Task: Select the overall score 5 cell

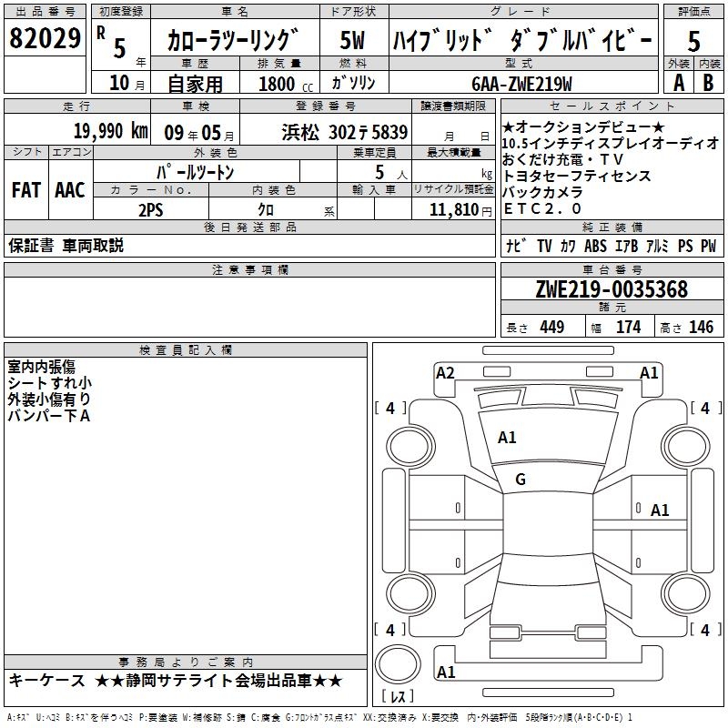Action: tap(693, 41)
